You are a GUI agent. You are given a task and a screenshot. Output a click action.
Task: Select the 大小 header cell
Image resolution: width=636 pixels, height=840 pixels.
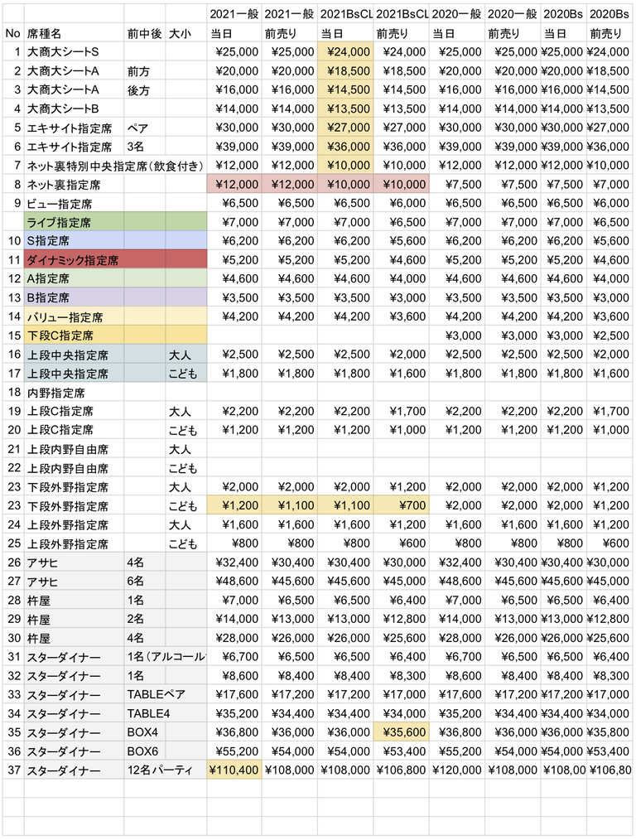click(x=185, y=33)
